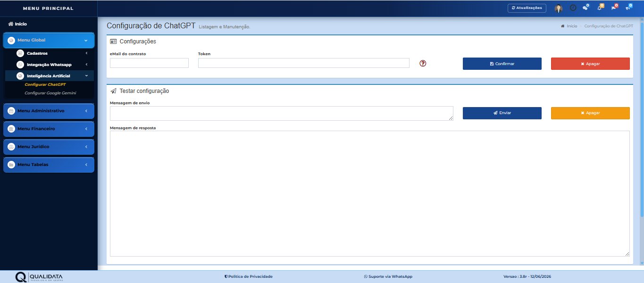
Task: Focus the Mensagem de envio text area
Action: click(x=282, y=113)
